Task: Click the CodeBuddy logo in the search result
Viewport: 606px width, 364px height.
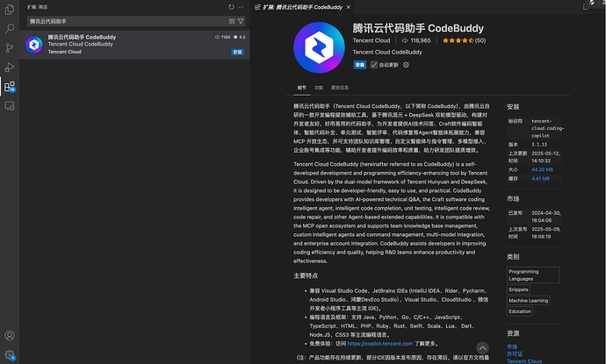Action: click(x=34, y=45)
